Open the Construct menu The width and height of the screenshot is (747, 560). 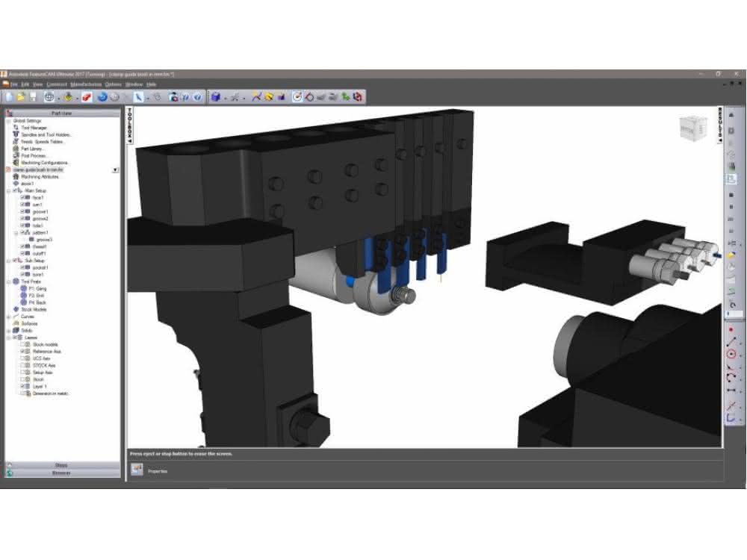pos(57,84)
